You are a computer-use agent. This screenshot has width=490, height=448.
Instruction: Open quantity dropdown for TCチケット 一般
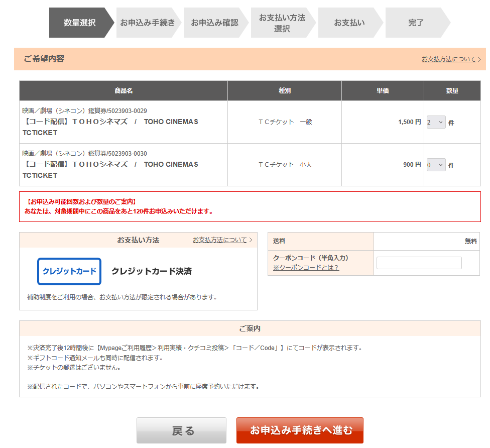(x=436, y=122)
